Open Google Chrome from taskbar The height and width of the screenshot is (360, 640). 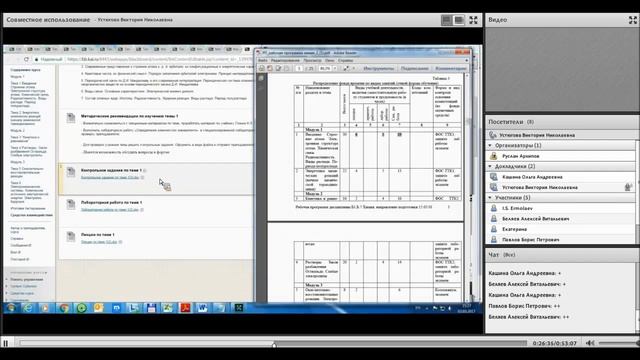64,308
